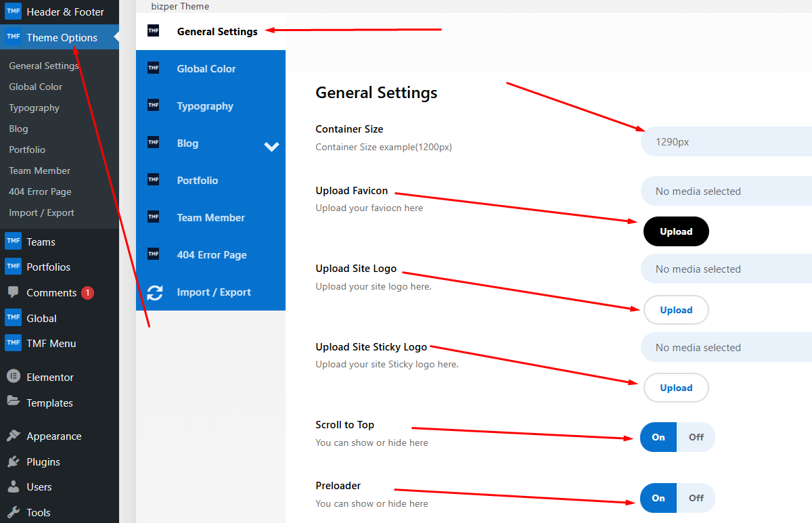812x523 pixels.
Task: Click the Appearance paintbrush icon
Action: click(x=14, y=436)
